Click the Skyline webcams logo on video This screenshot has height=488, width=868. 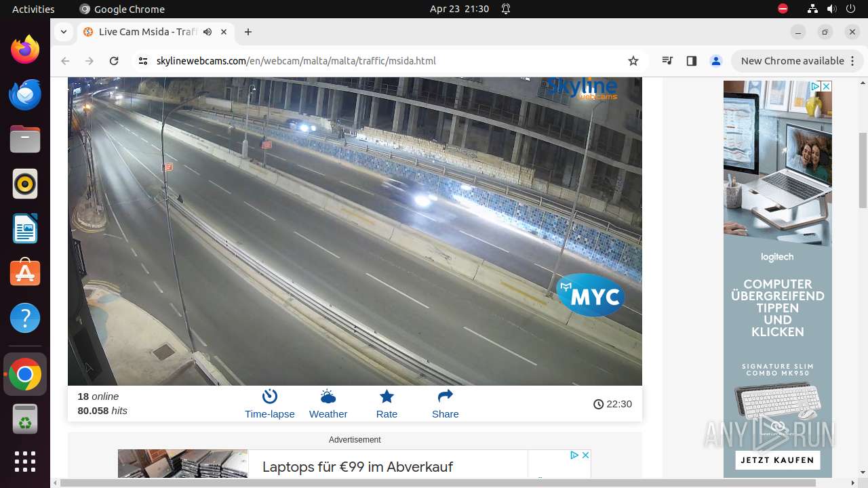(x=582, y=88)
